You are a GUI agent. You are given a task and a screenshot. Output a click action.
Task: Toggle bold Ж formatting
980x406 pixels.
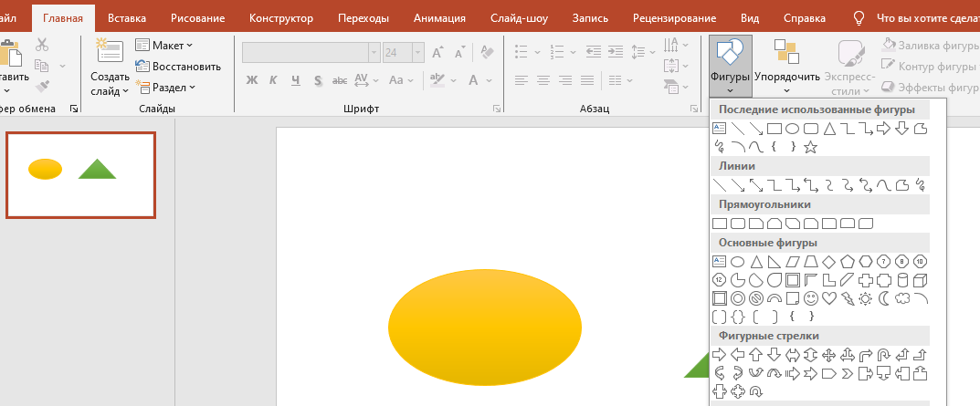click(252, 80)
